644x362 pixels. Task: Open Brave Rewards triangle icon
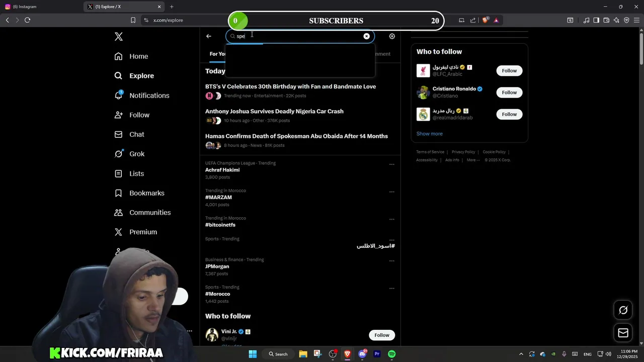coord(496,20)
